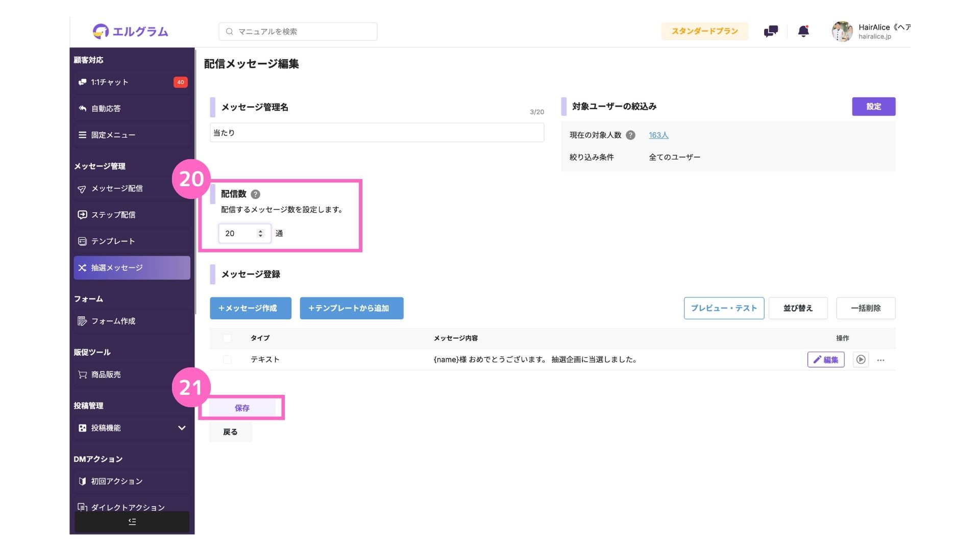Click the {name}様 message content text
980x551 pixels.
tap(535, 360)
